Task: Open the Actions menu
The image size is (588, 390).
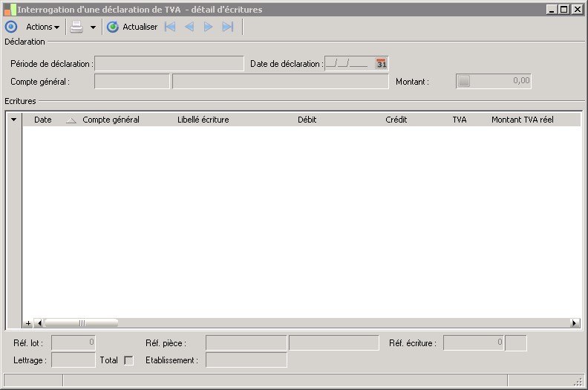Action: [x=42, y=27]
